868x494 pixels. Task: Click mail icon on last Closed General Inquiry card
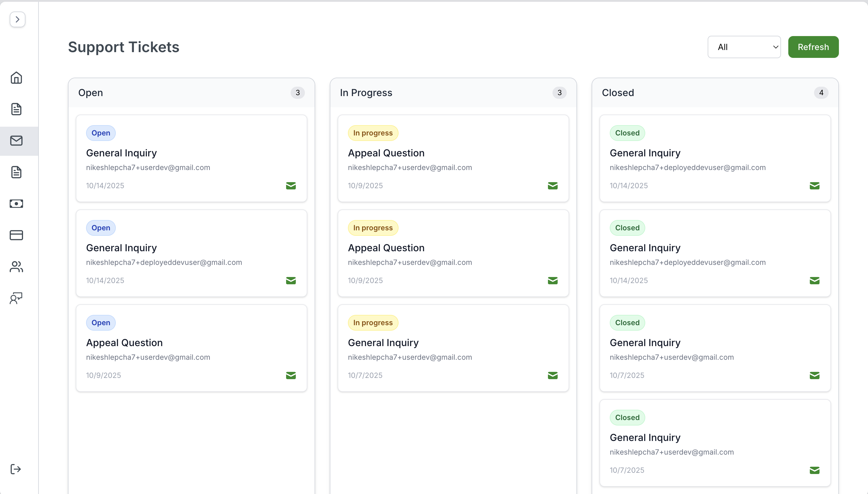(x=814, y=470)
